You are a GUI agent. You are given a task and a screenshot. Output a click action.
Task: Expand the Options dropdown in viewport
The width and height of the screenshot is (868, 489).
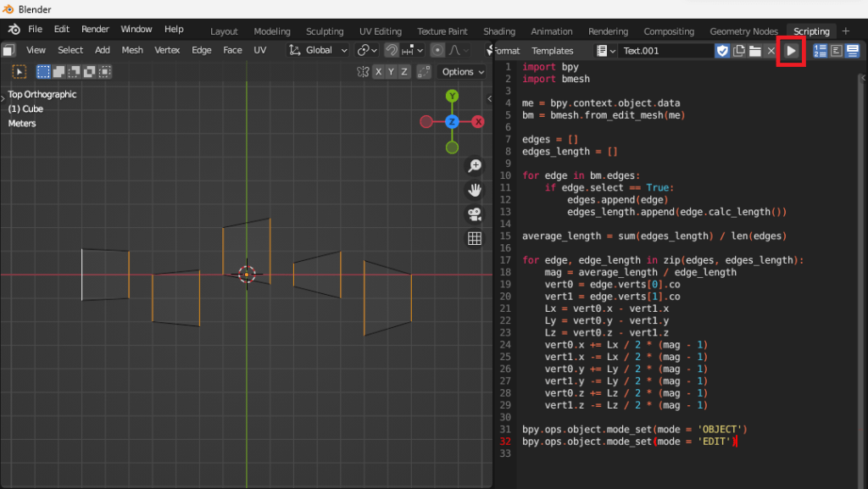(x=464, y=72)
